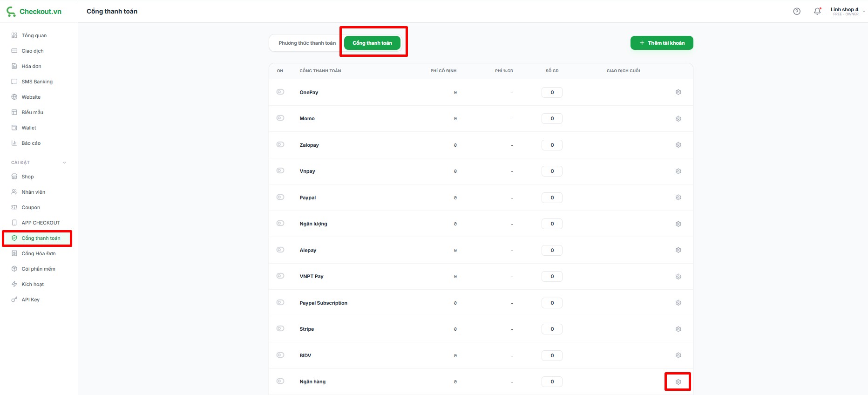Open the Linh shop 4 account dropdown
The image size is (868, 395).
(848, 11)
